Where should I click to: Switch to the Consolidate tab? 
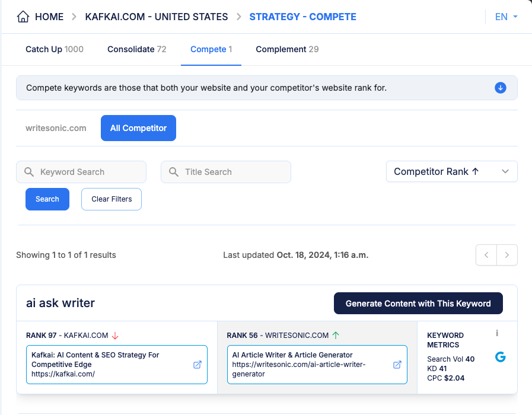[x=136, y=49]
